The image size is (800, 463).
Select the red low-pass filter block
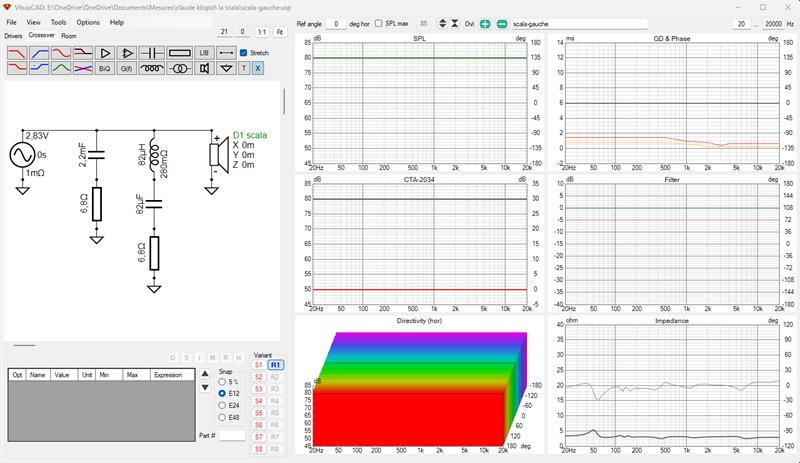(17, 53)
